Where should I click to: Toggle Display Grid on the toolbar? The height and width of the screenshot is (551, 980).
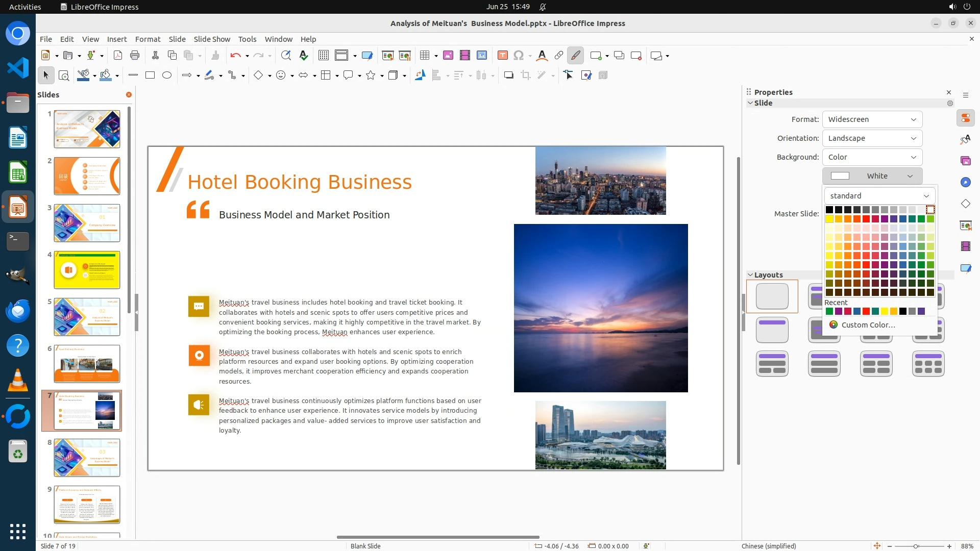click(x=324, y=56)
